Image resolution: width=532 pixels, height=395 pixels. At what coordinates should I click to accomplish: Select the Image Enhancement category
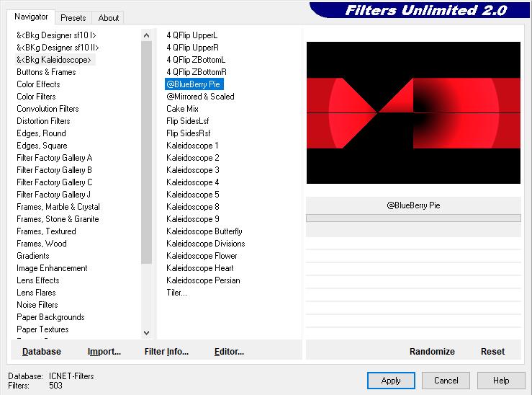(53, 268)
